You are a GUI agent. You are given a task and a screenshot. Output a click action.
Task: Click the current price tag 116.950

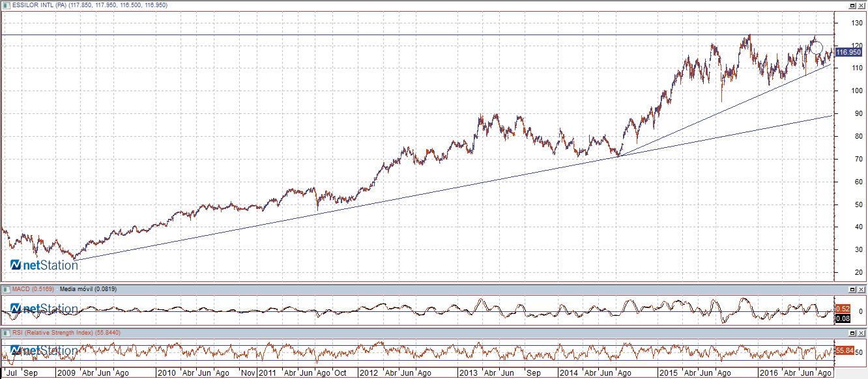[x=848, y=52]
